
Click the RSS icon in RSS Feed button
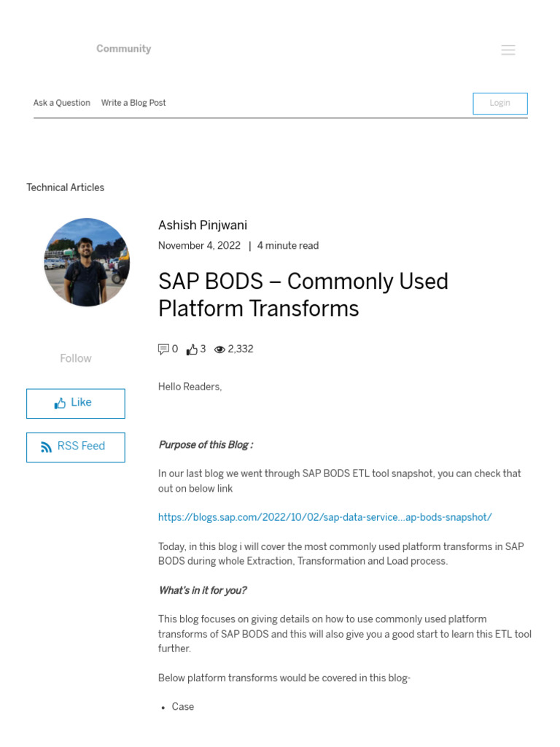pos(47,447)
